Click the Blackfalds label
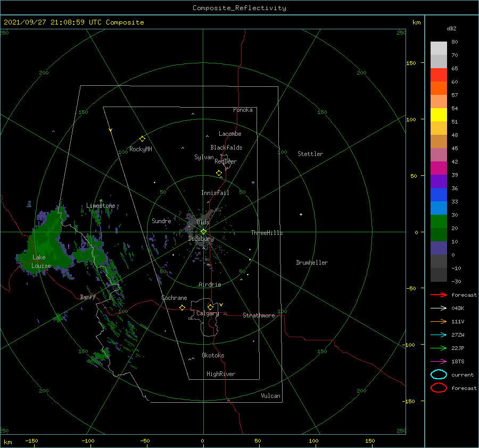This screenshot has height=448, width=479. 226,148
